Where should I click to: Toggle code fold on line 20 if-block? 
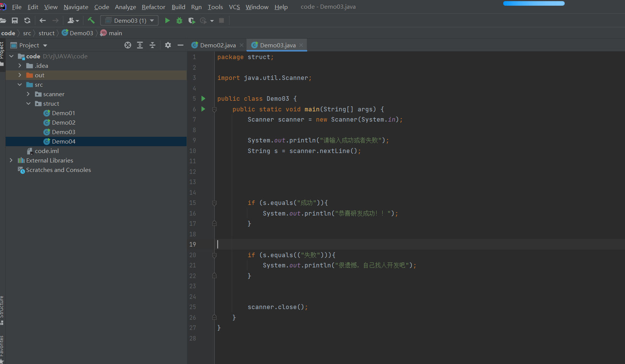pyautogui.click(x=214, y=255)
